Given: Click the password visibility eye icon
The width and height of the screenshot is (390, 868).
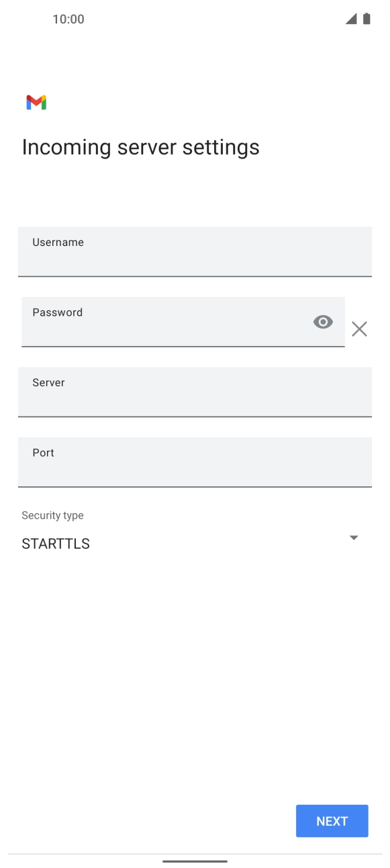Looking at the screenshot, I should click(x=323, y=322).
